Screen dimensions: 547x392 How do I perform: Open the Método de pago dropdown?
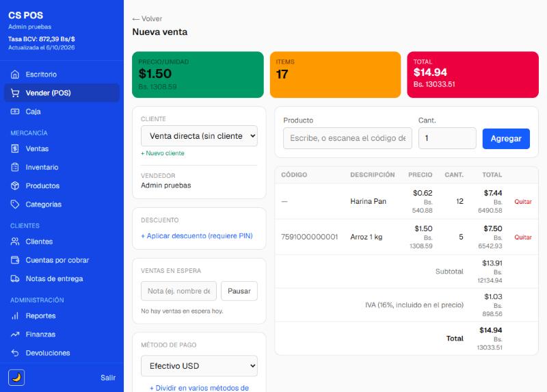point(199,366)
